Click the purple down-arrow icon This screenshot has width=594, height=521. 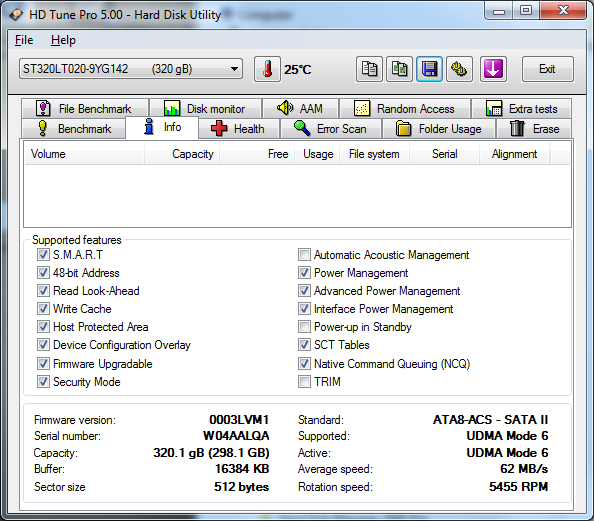click(493, 69)
